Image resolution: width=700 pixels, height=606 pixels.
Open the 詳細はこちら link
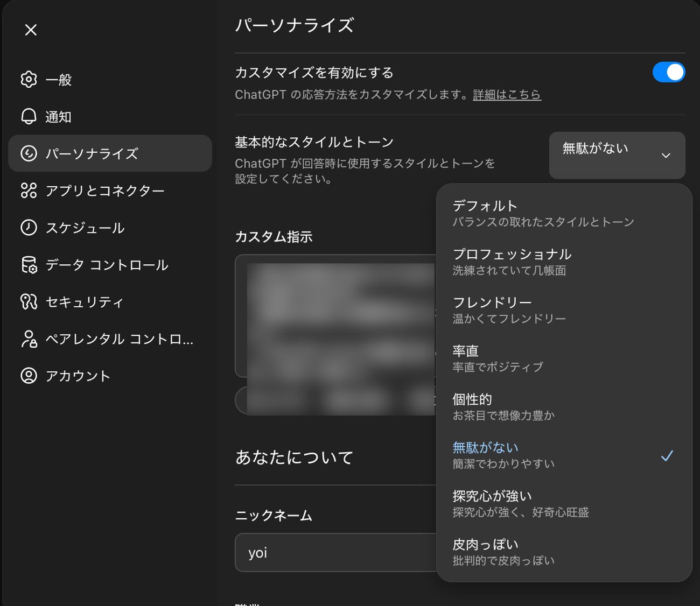[506, 95]
